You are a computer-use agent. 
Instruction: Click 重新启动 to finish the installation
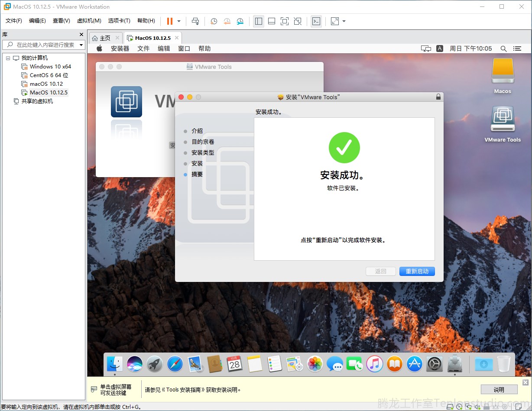[417, 272]
